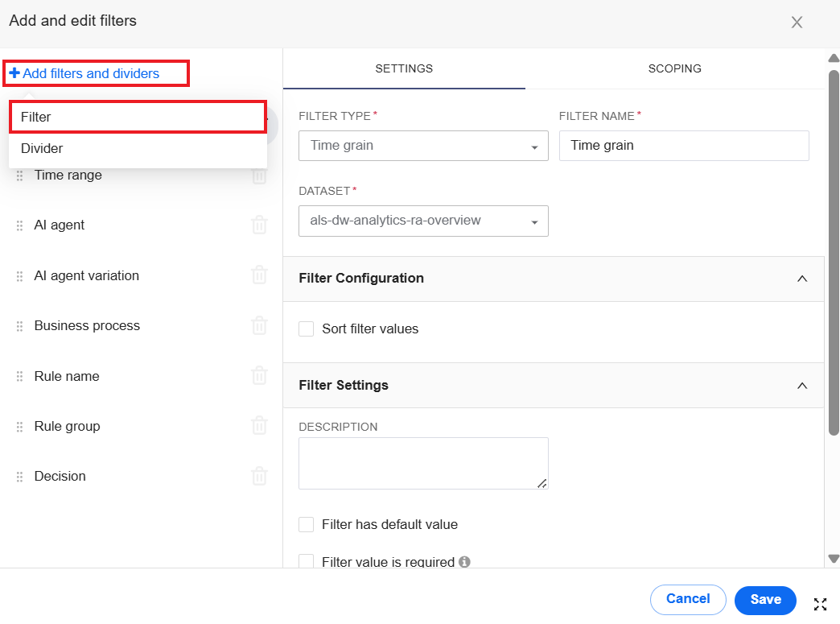Grab the Business process drag handle
The height and width of the screenshot is (624, 840).
coord(20,326)
